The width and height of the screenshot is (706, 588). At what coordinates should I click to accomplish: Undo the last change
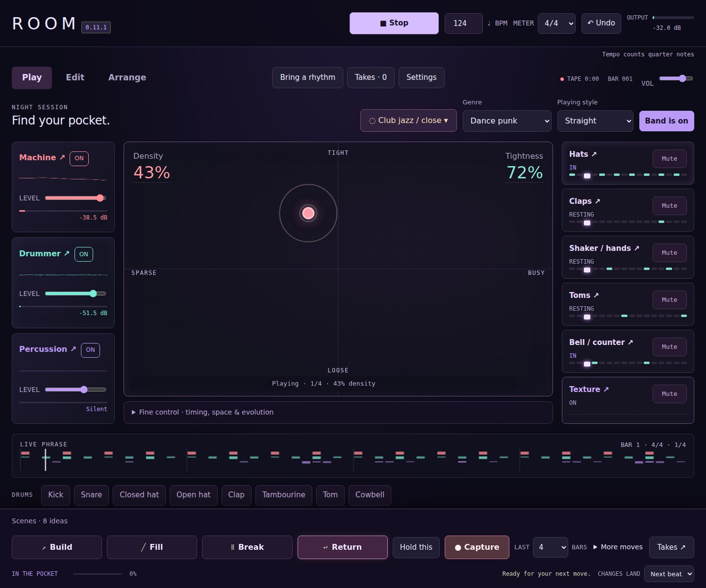coord(601,23)
